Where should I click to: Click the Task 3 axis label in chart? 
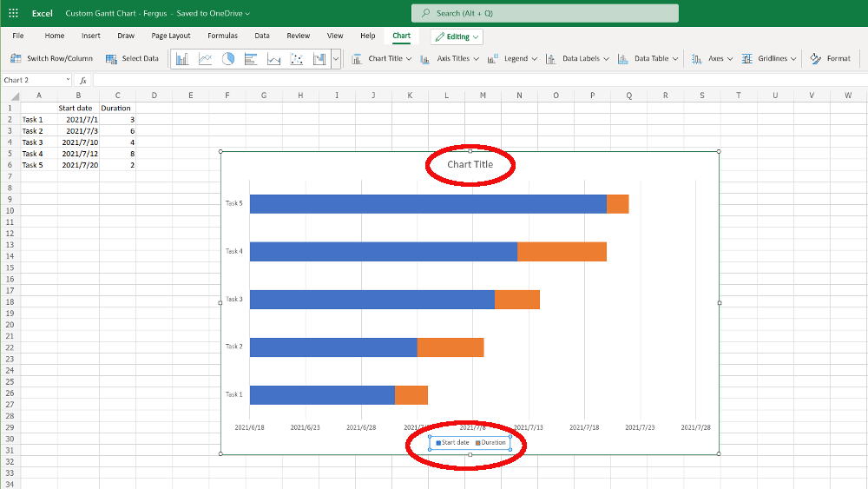[x=233, y=299]
